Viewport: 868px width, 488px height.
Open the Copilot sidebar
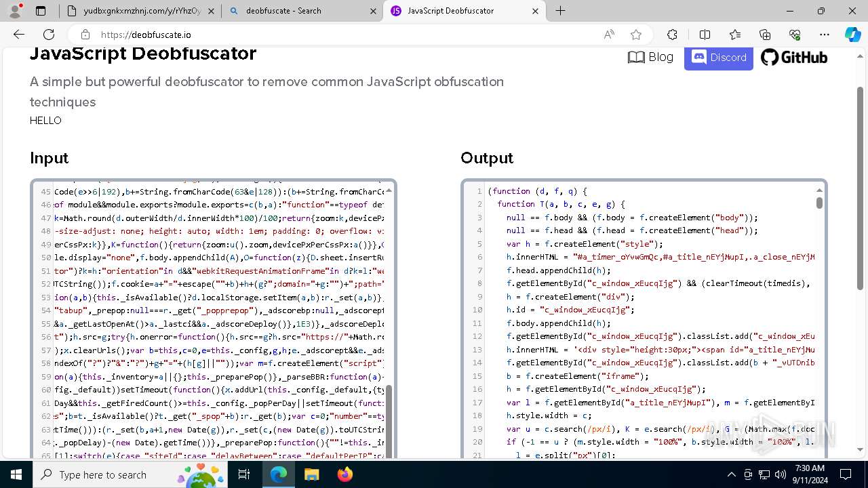coord(852,35)
